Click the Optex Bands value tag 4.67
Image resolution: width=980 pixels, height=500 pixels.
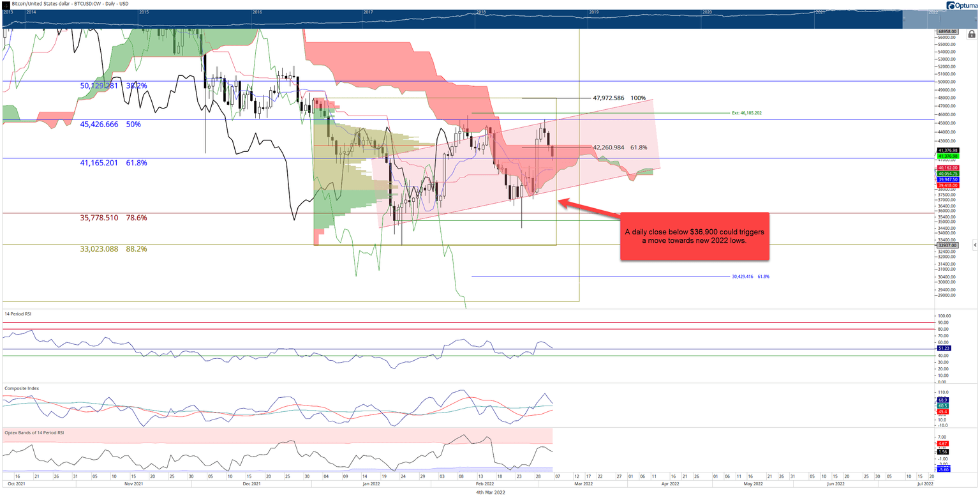[x=943, y=443]
